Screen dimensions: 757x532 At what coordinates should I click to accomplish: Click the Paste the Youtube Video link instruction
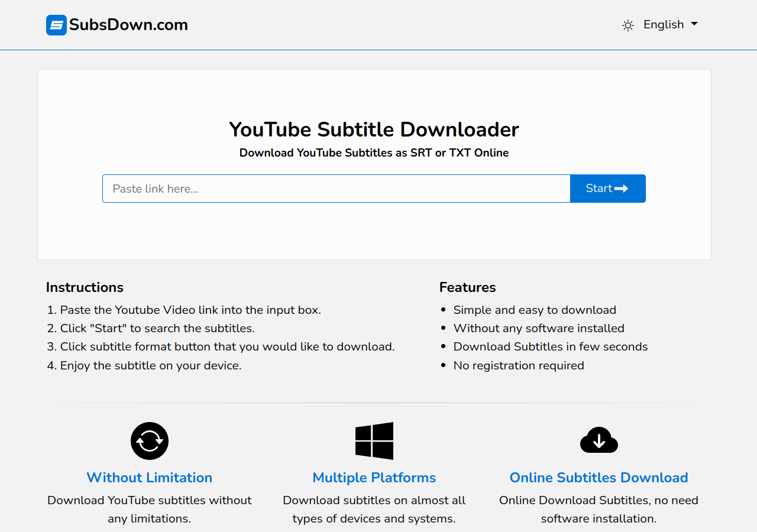190,310
